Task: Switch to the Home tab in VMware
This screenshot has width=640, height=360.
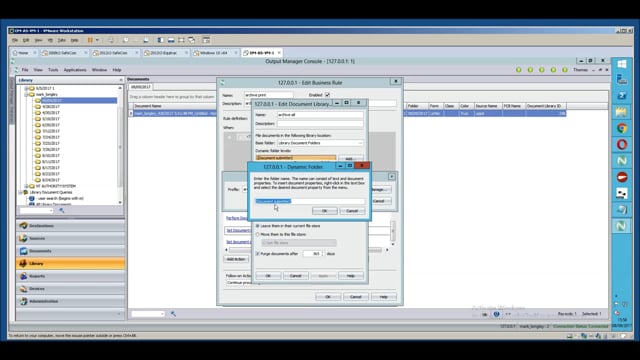Action: [23, 53]
